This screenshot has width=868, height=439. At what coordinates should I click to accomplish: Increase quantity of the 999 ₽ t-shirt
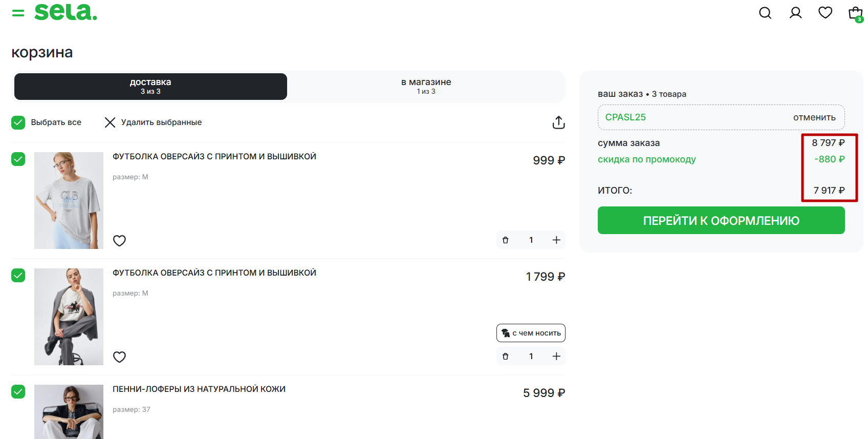coord(556,240)
